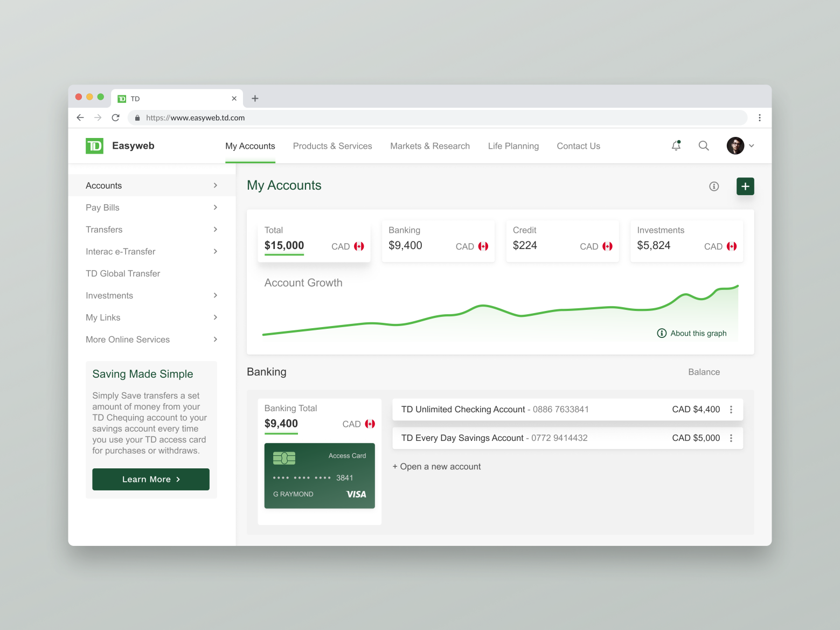Screen dimensions: 840x630
Task: Switch to the TD browser tab
Action: tap(177, 99)
